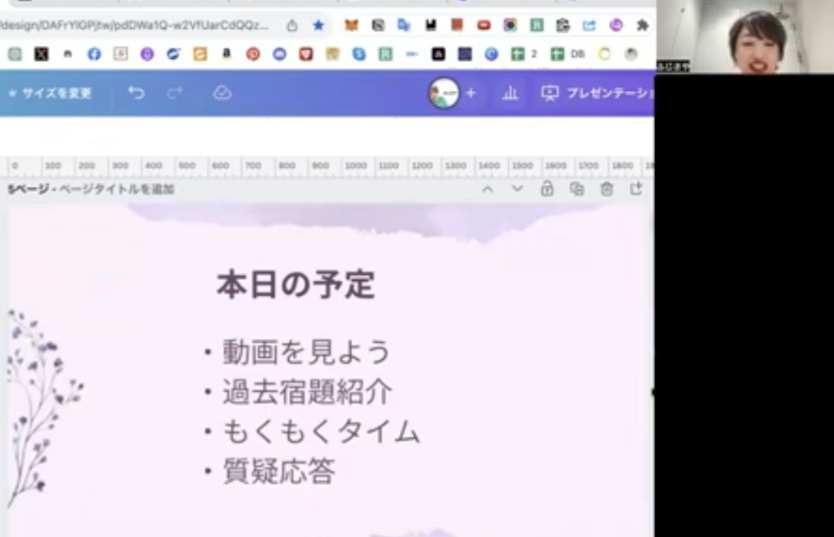Click the redo arrow in Canva toolbar
This screenshot has height=537, width=834.
click(175, 93)
